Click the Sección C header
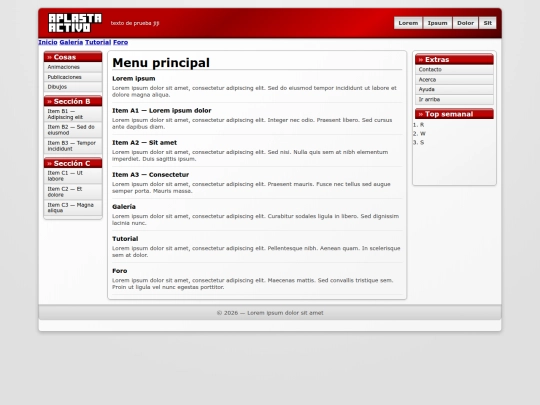The height and width of the screenshot is (405, 540). 73,163
